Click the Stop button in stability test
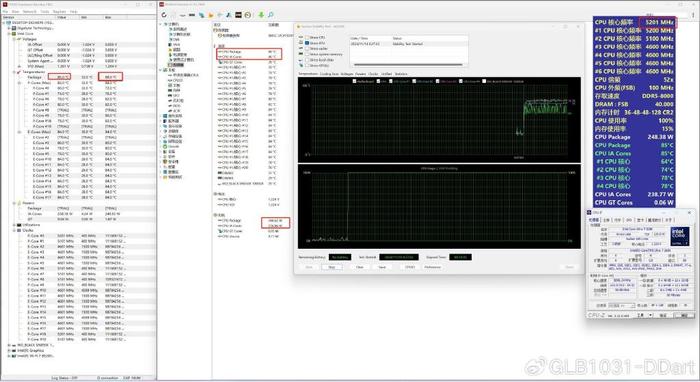The image size is (700, 382). pos(332,267)
